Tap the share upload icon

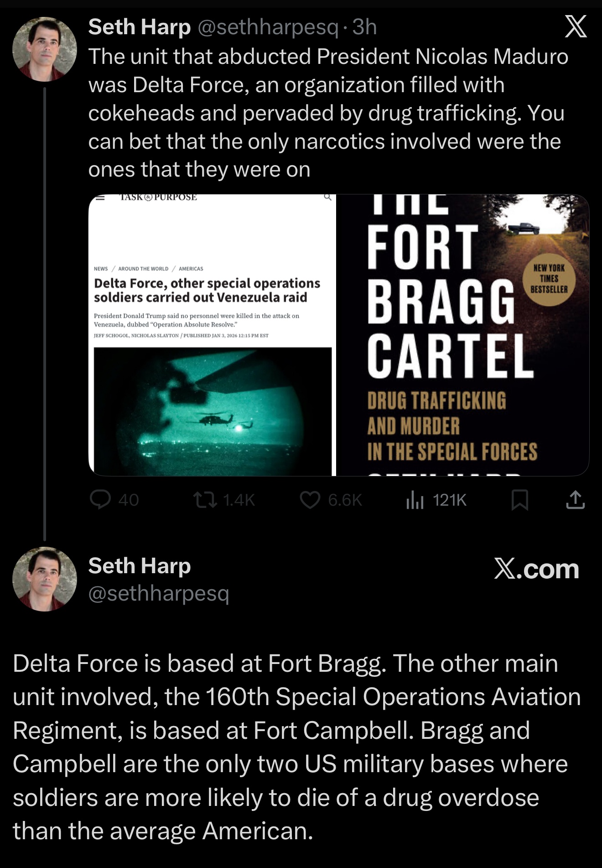[575, 499]
